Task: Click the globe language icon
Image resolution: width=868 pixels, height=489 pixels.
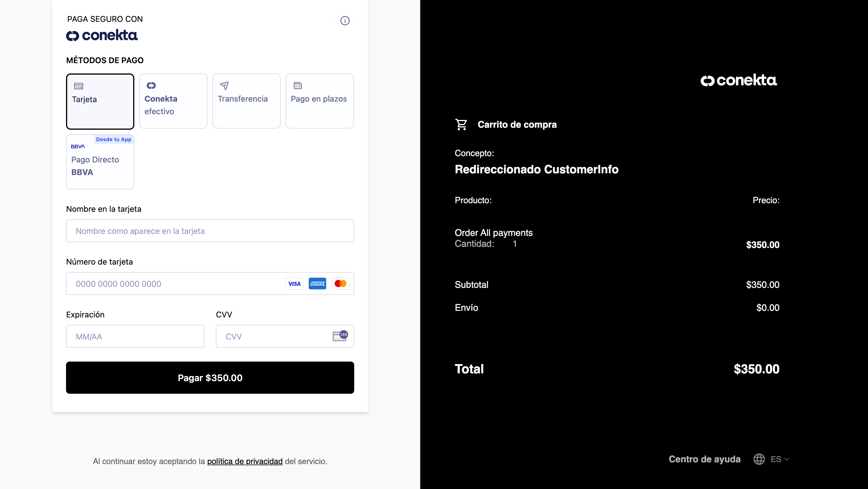Action: (x=759, y=459)
